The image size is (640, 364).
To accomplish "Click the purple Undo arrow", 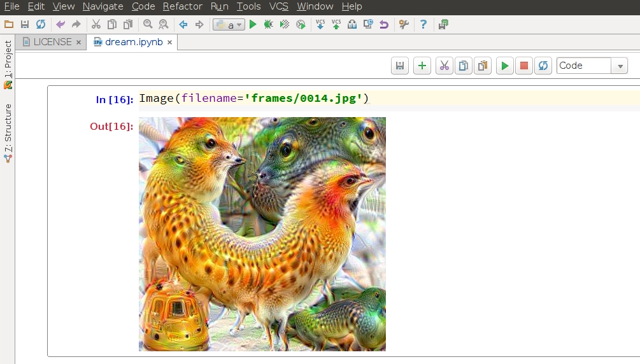I will coord(60,24).
